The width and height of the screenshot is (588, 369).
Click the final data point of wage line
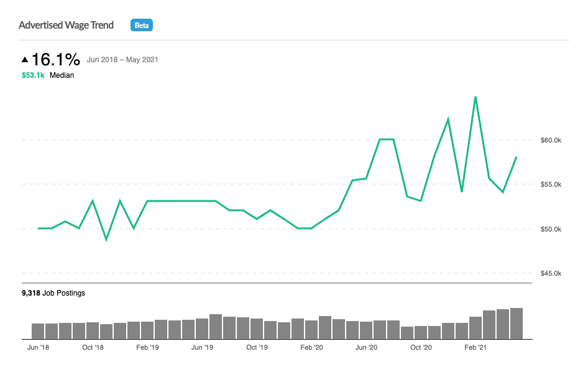517,157
